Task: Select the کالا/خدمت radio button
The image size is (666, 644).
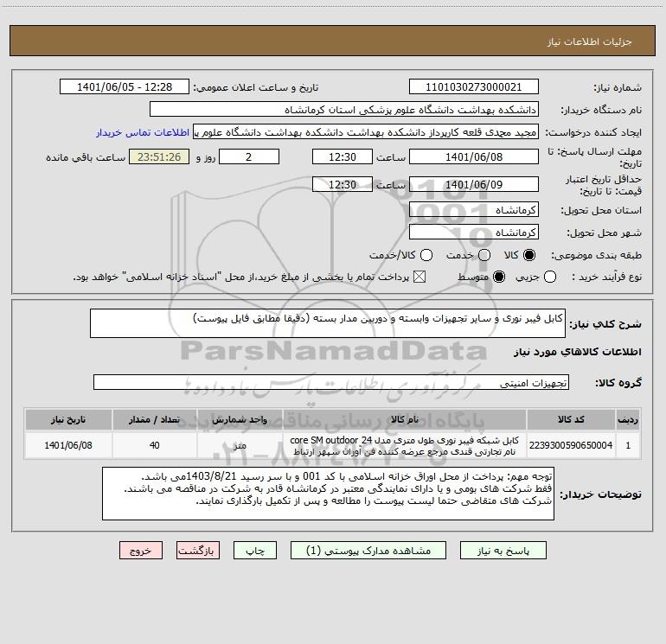Action: pos(426,255)
